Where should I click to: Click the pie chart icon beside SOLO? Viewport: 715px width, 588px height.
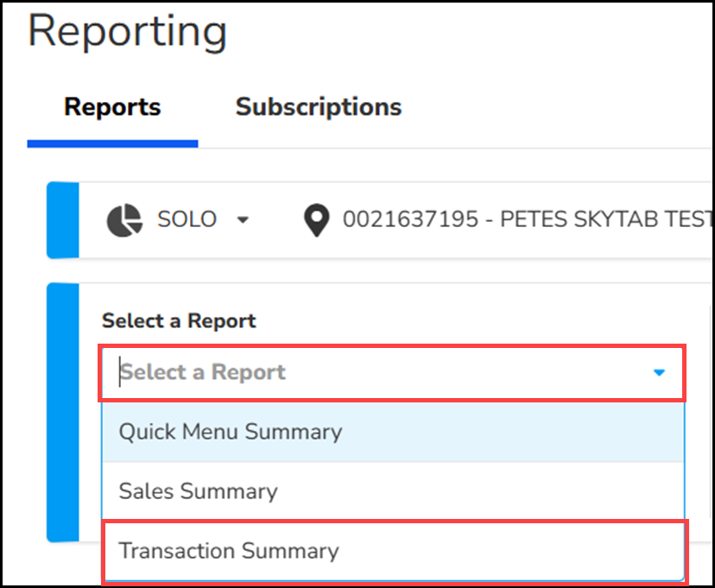[x=124, y=220]
